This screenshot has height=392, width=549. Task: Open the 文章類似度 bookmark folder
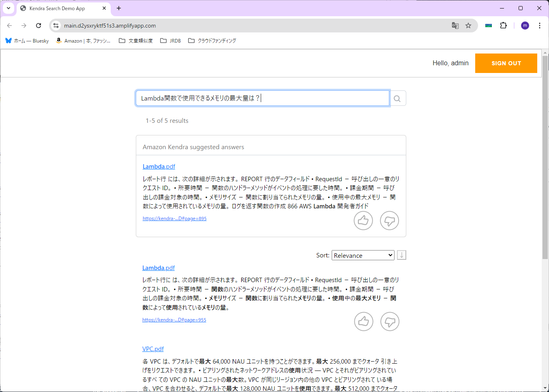coord(136,41)
